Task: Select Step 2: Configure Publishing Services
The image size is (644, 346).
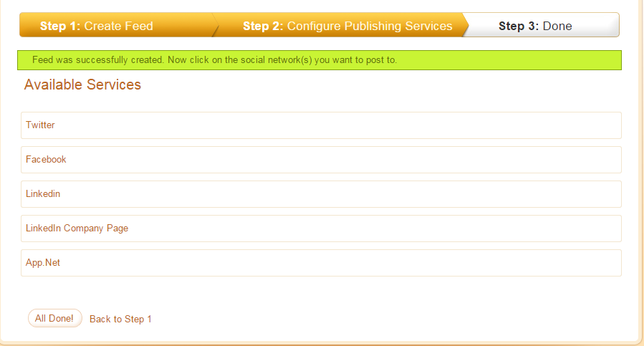Action: (340, 25)
